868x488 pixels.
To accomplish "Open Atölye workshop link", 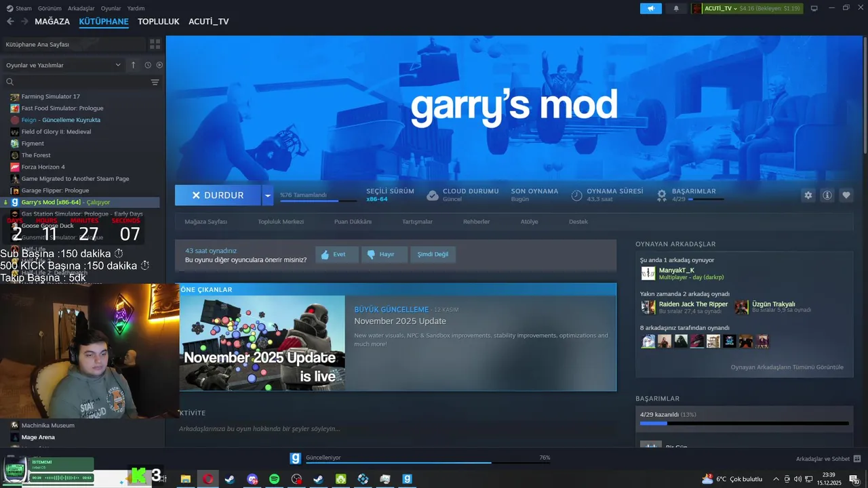I will pos(529,222).
